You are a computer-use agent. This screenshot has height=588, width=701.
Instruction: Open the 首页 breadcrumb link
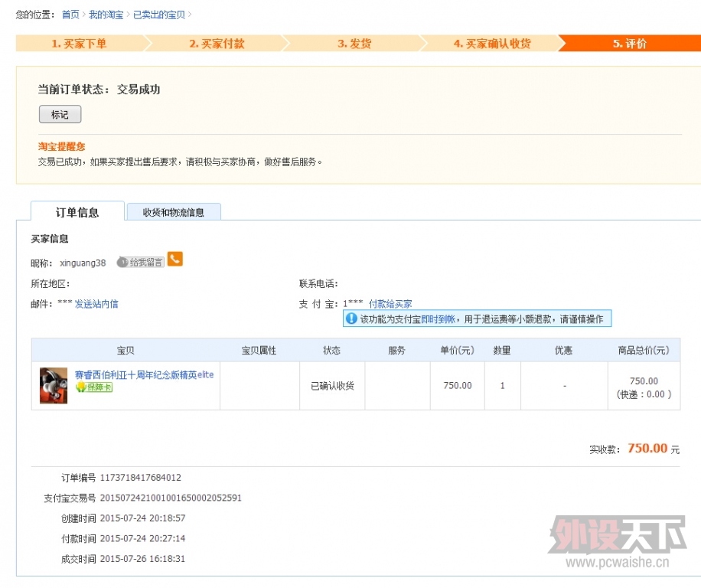(70, 15)
